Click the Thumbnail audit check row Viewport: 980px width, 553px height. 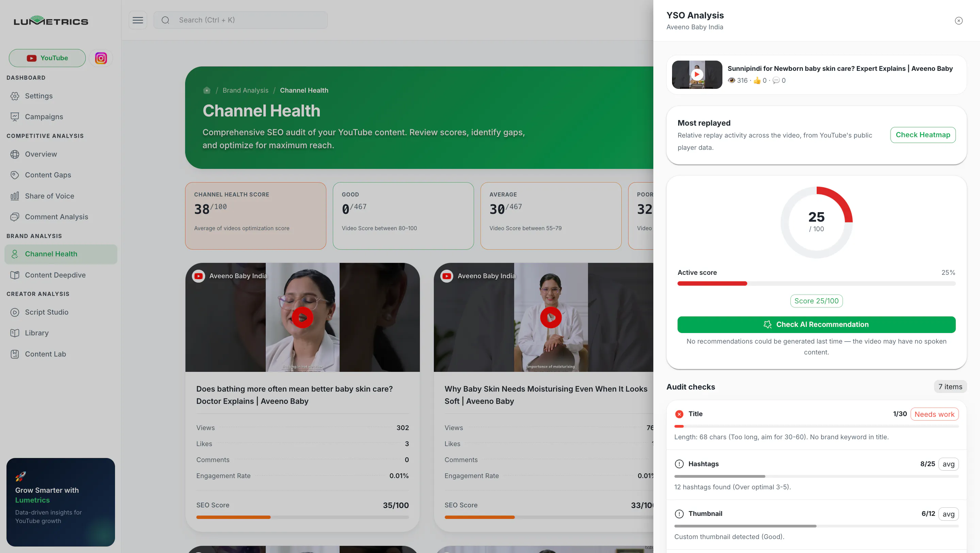816,524
